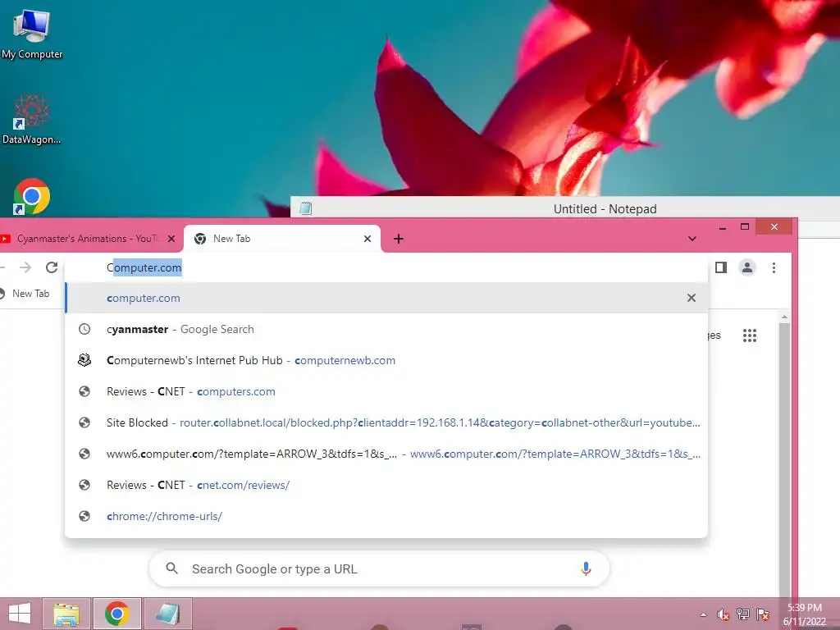Close the New Tab tab
The width and height of the screenshot is (840, 630).
pyautogui.click(x=367, y=239)
